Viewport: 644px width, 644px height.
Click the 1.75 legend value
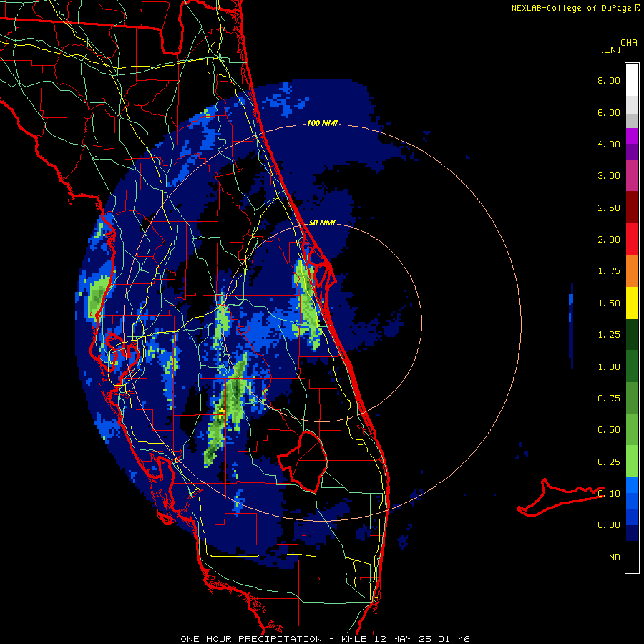coord(609,271)
